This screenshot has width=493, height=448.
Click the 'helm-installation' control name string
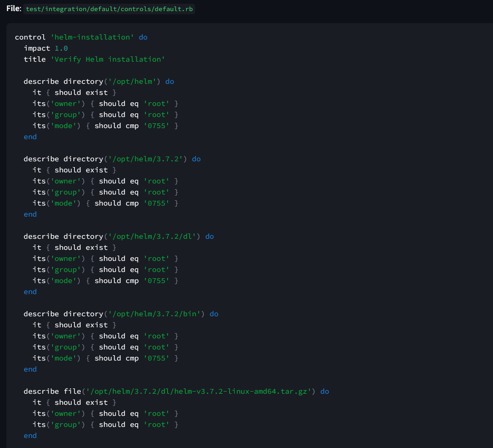click(x=92, y=37)
